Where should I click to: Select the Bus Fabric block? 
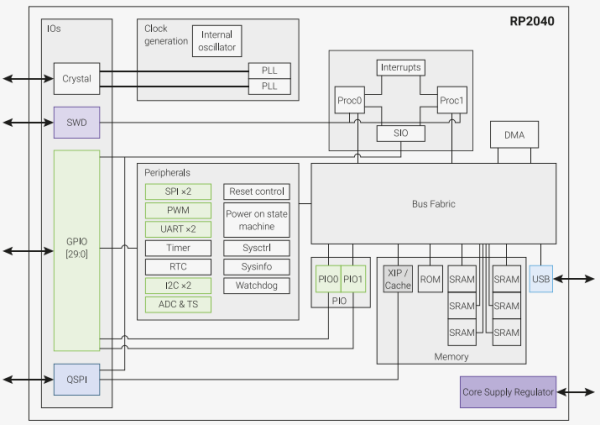click(433, 204)
